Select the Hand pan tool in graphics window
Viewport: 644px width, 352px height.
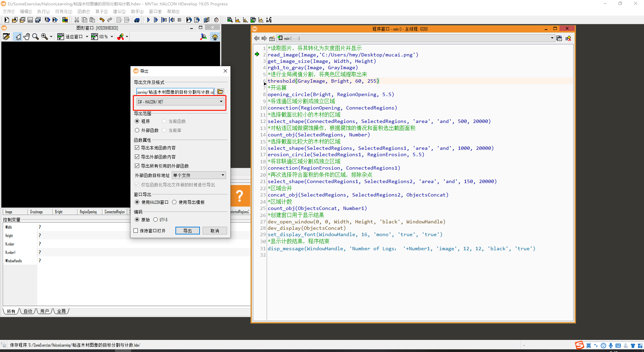point(26,37)
